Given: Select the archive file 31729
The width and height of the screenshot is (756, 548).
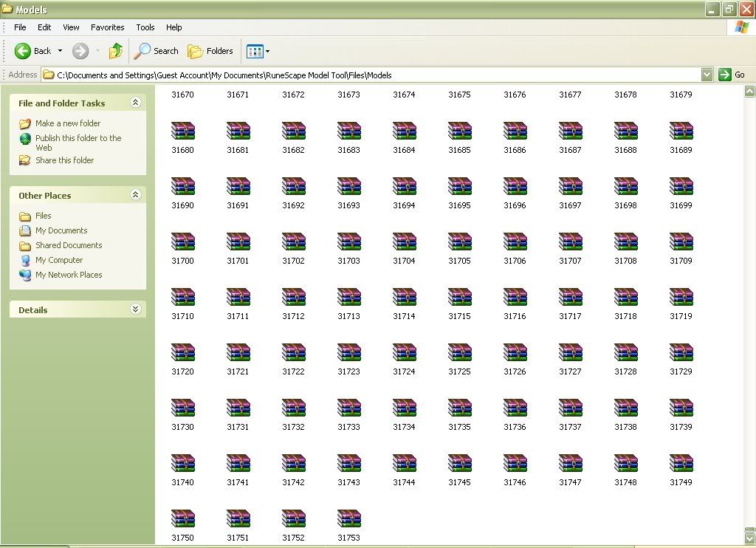Looking at the screenshot, I should [681, 353].
